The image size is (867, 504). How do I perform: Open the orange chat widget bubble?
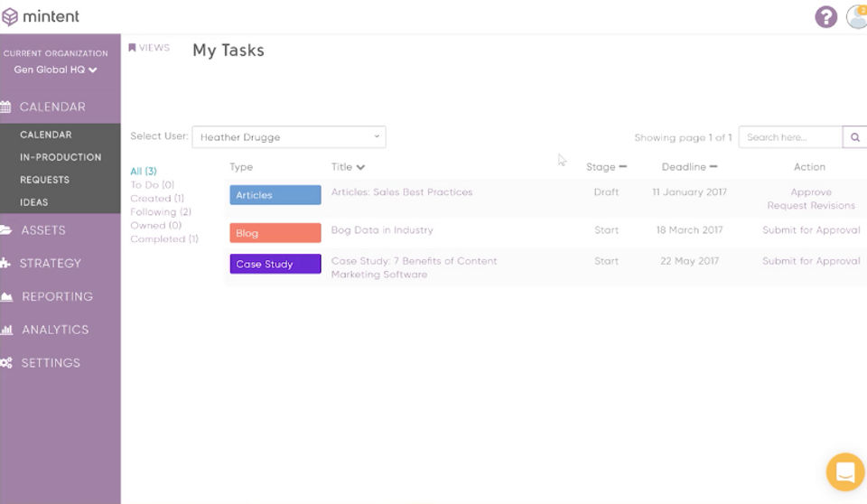point(845,471)
